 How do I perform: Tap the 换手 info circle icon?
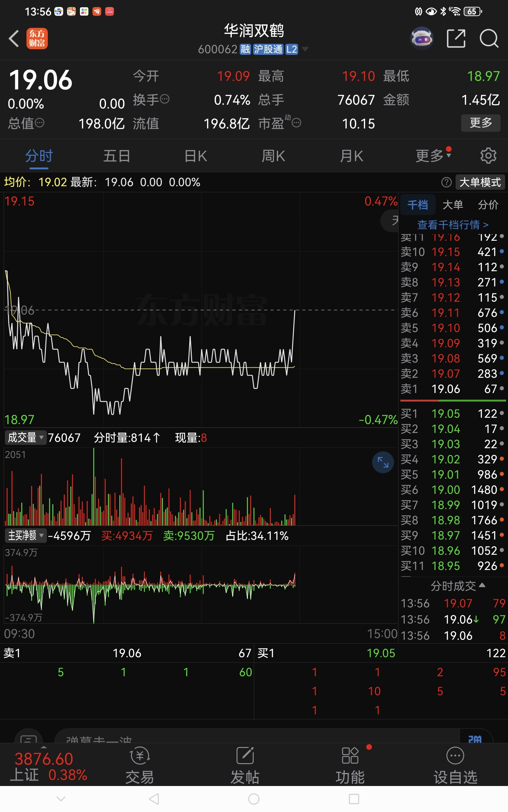tap(165, 99)
